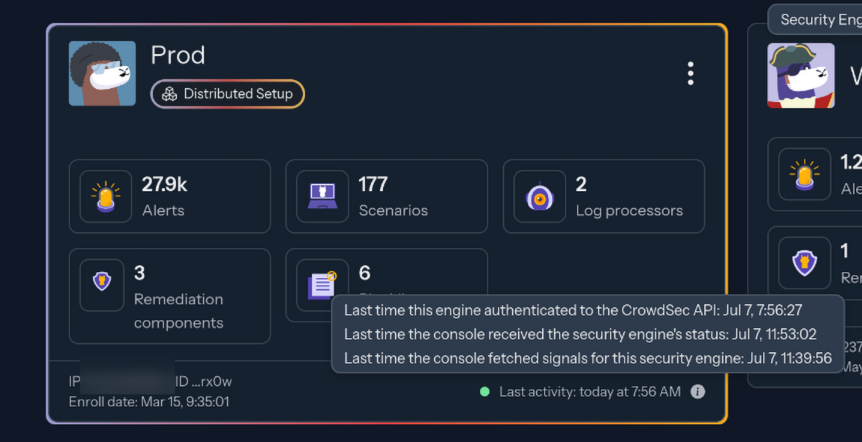Open the 2 Log processors card
The width and height of the screenshot is (862, 442).
pyautogui.click(x=603, y=196)
